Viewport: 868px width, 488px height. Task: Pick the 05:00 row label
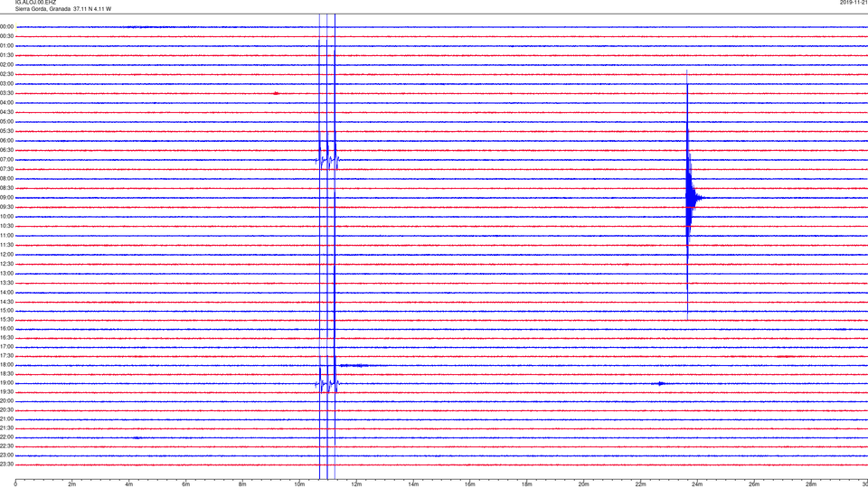(x=7, y=122)
